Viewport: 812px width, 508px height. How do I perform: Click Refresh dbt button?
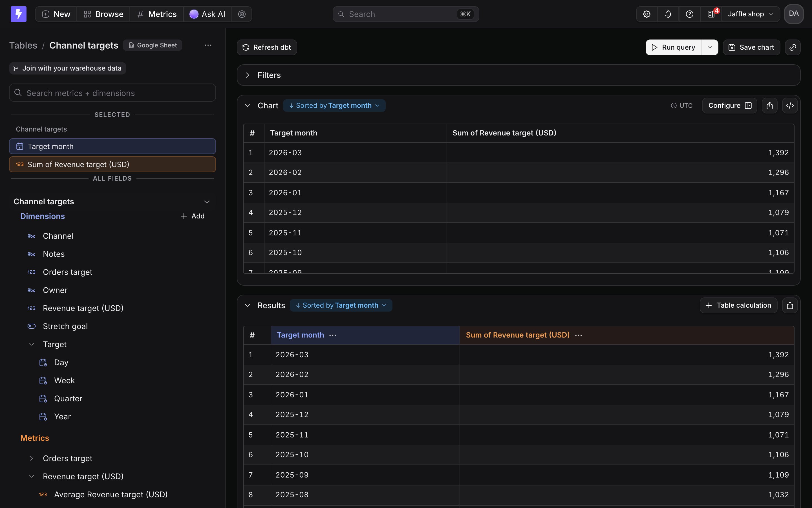[x=267, y=47]
